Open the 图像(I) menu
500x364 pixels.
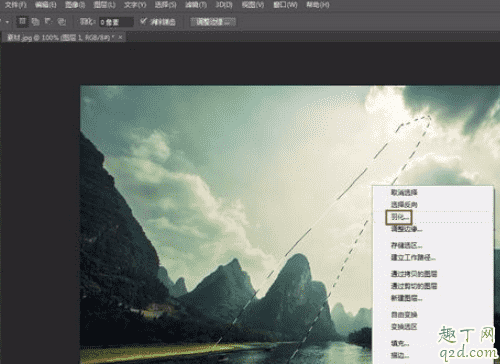point(75,5)
